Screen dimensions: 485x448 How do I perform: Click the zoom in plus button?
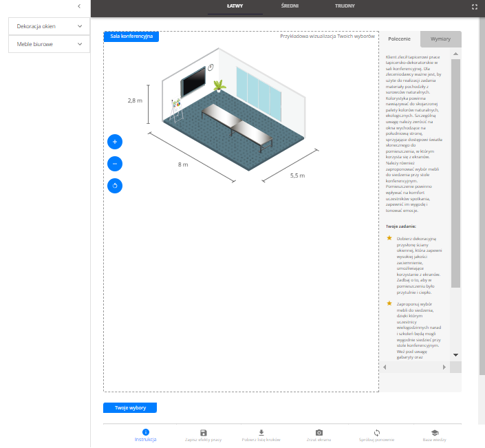tap(115, 142)
